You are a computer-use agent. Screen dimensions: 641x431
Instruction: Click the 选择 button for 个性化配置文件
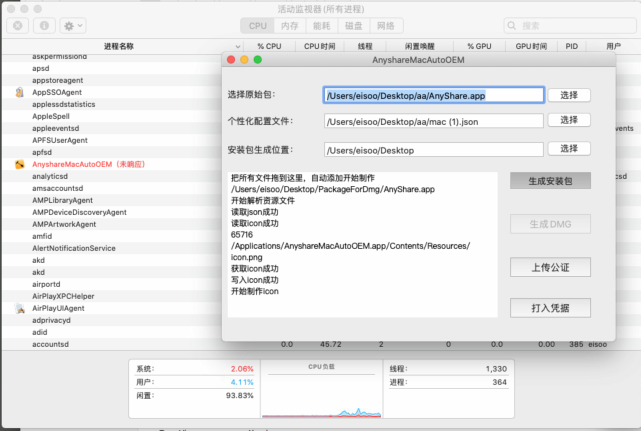569,120
